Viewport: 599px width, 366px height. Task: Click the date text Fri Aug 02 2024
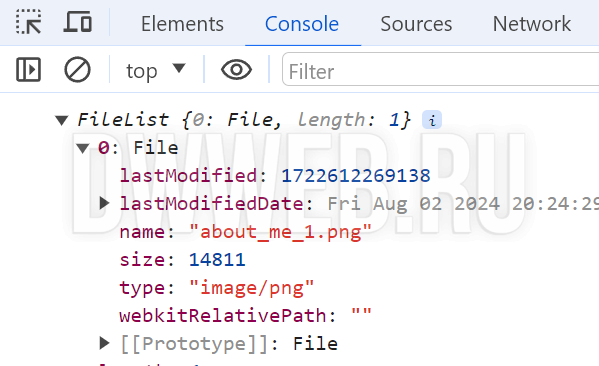414,204
